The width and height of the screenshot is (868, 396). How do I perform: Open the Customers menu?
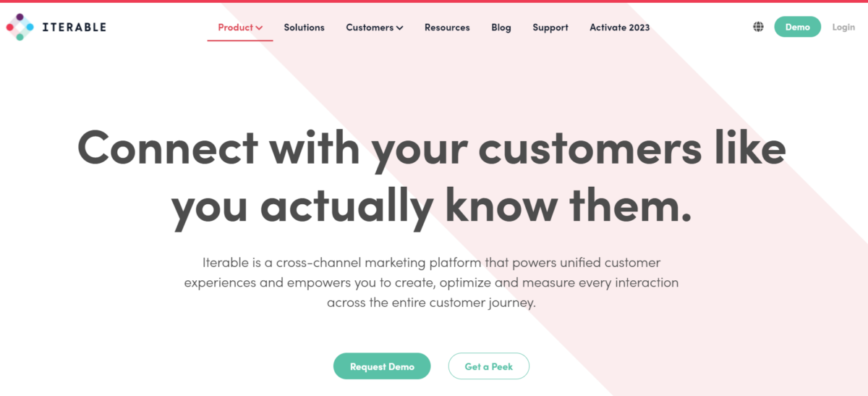pyautogui.click(x=375, y=28)
